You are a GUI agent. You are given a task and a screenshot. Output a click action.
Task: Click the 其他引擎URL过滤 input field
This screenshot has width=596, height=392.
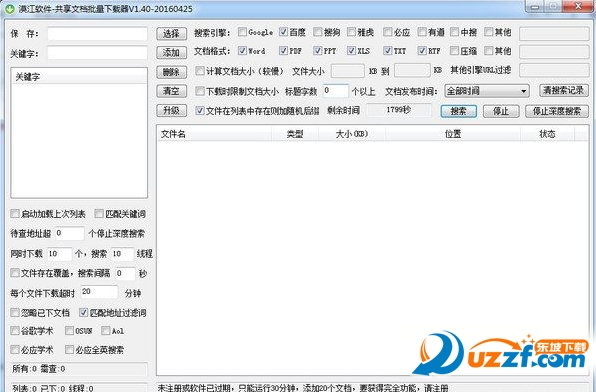(x=554, y=70)
